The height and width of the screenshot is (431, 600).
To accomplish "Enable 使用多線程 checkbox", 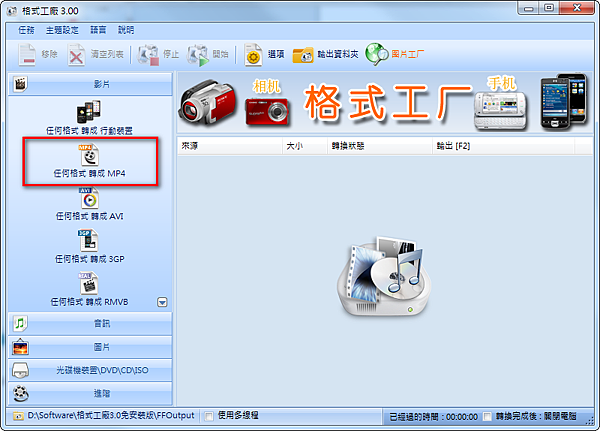I will (x=209, y=416).
